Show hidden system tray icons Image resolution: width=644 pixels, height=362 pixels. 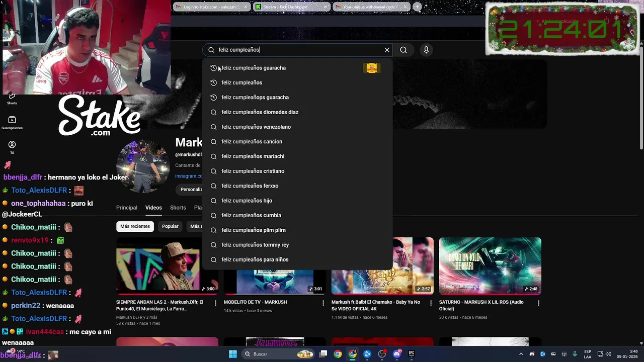coord(521,354)
